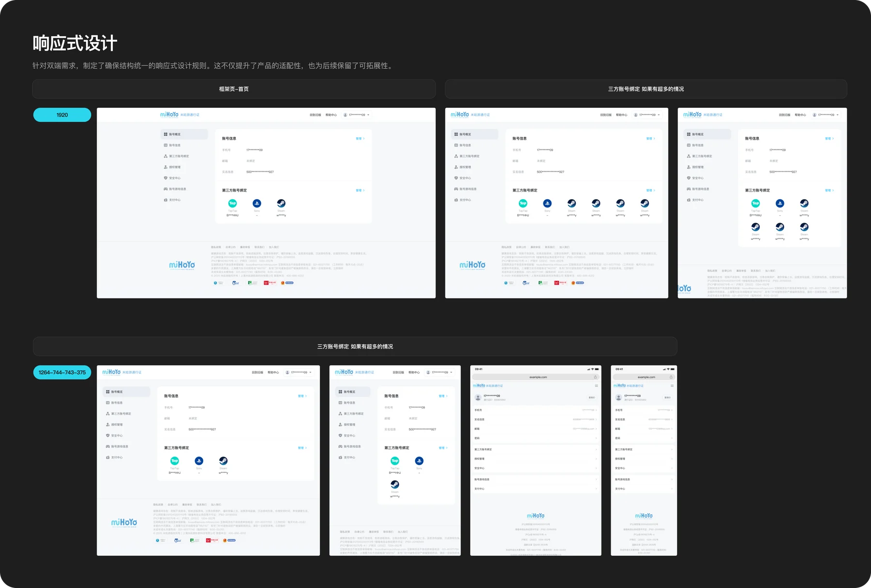
Task: Click example.com address bar in the wider mobile mockup
Action: pos(536,377)
